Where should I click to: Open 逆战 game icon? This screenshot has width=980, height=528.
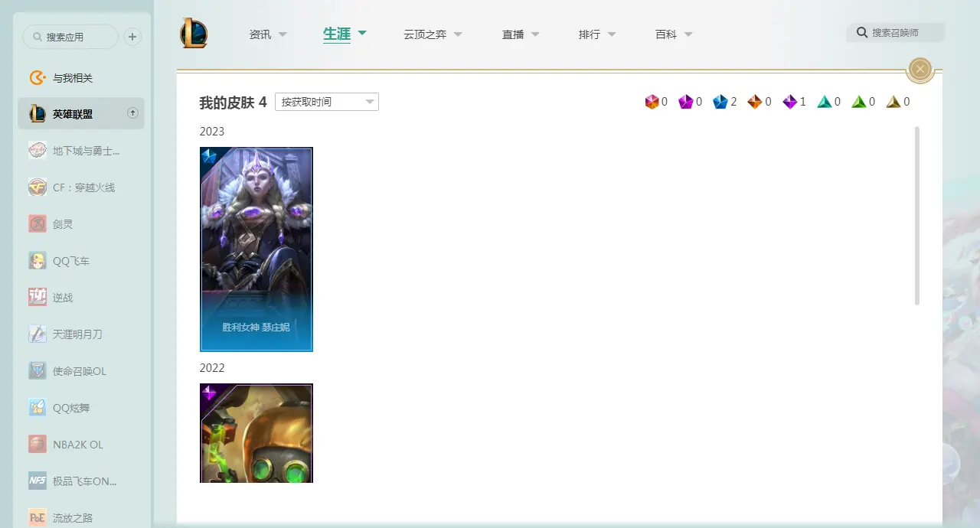coord(38,298)
